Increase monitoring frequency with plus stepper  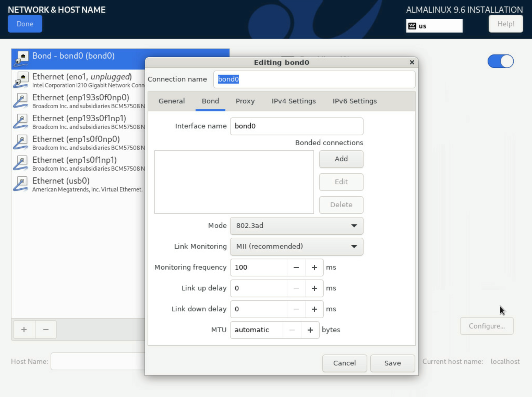[314, 268]
